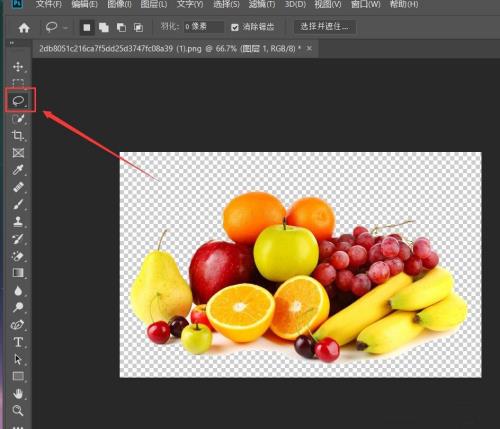500x429 pixels.
Task: Close the open document tab
Action: click(309, 48)
